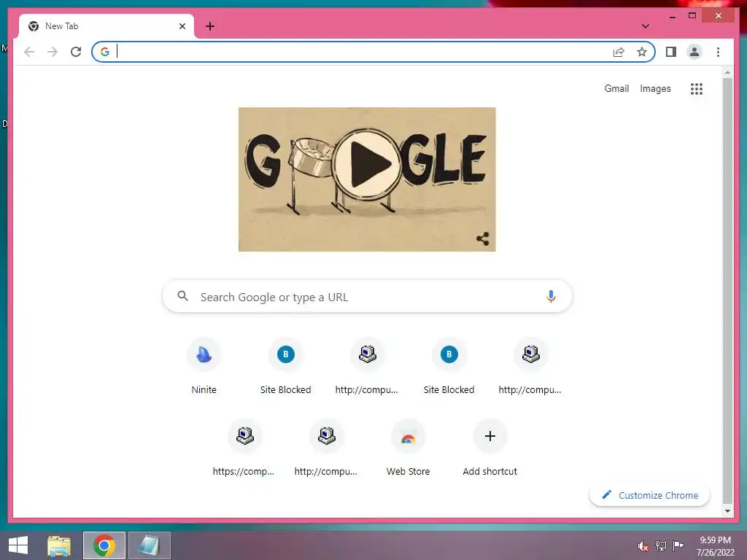
Task: Open the Google apps grid
Action: click(x=697, y=88)
